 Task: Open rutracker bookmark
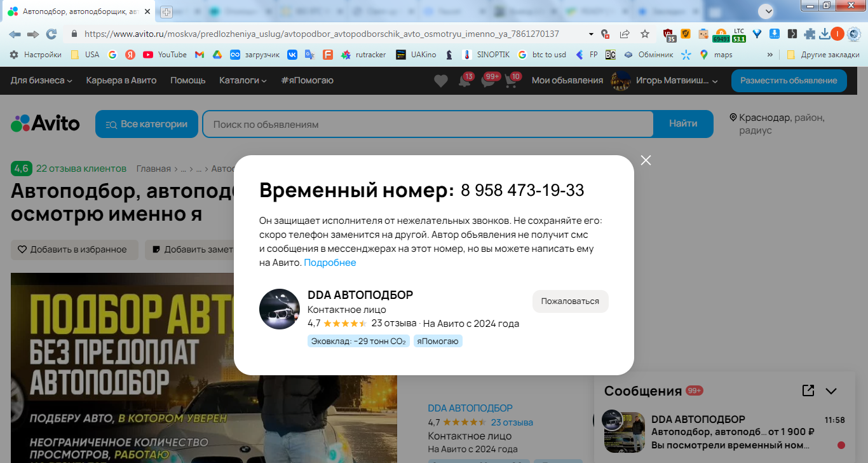(363, 55)
